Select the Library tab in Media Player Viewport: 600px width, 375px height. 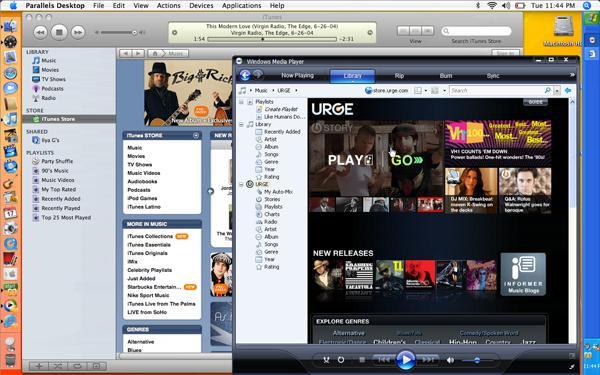[352, 76]
